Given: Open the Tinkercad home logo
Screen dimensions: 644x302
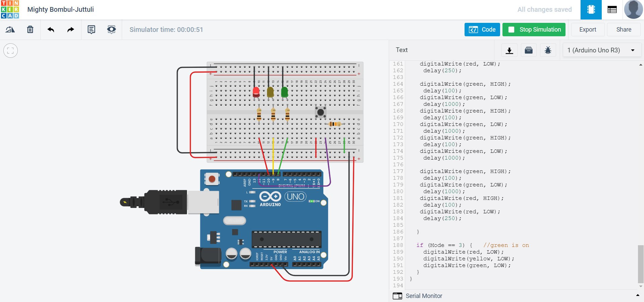Looking at the screenshot, I should [x=10, y=9].
